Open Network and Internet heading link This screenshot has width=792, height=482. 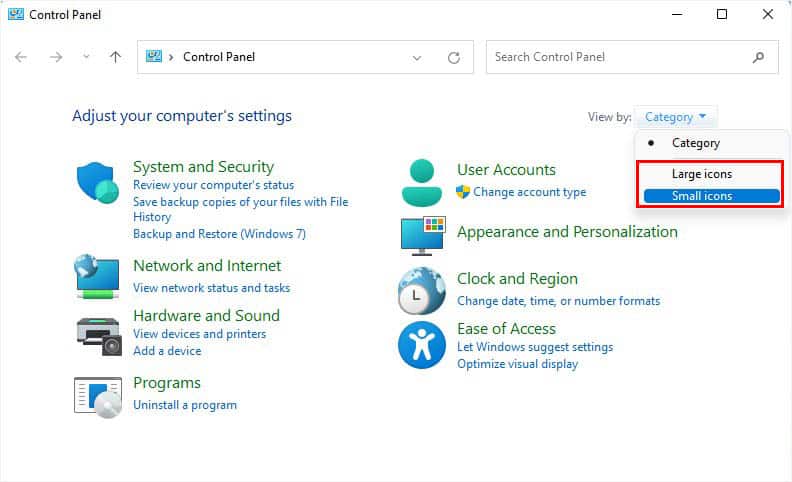(x=207, y=266)
